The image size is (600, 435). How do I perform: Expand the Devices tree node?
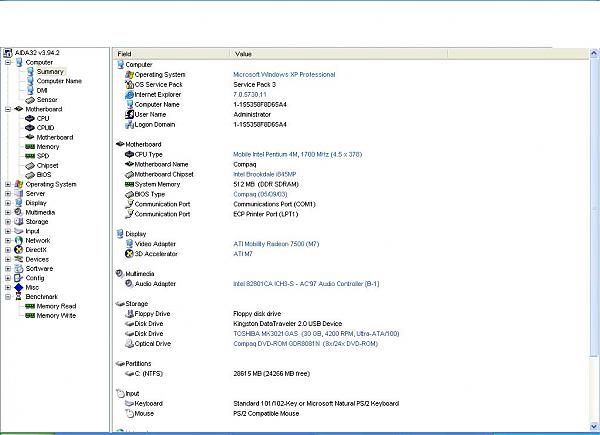coord(8,259)
